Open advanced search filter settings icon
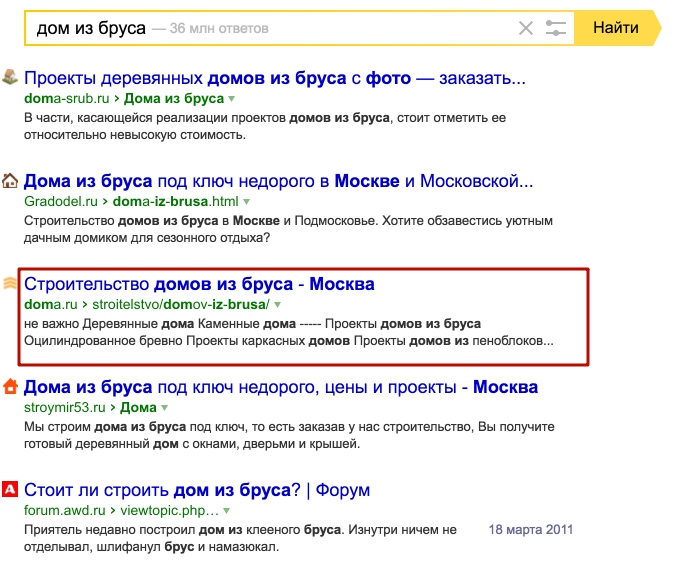 (556, 28)
